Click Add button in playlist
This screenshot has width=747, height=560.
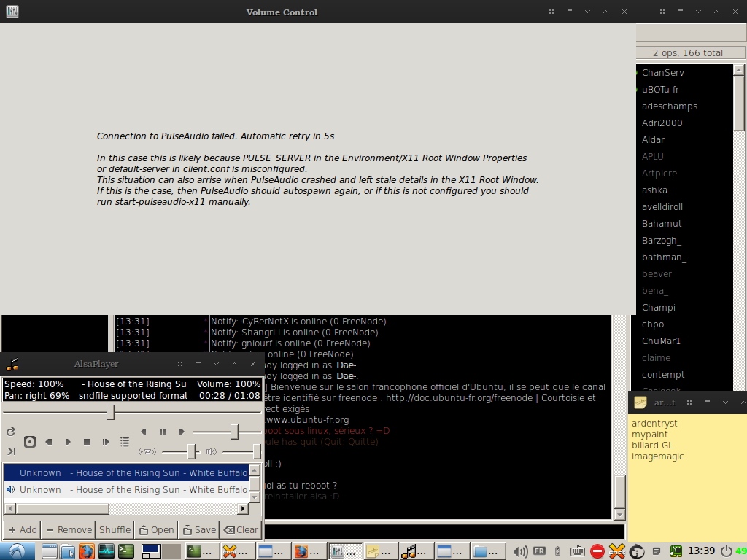tap(23, 530)
